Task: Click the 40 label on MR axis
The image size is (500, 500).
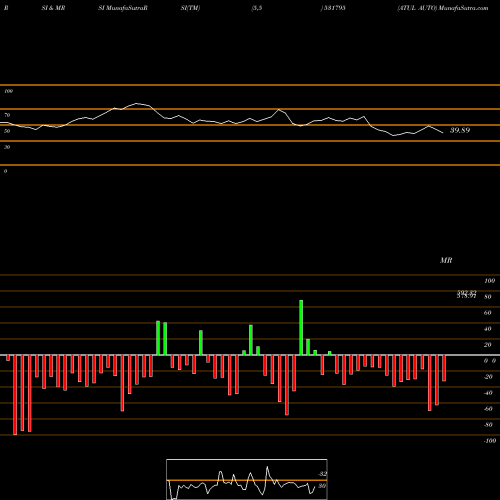Action: click(488, 329)
